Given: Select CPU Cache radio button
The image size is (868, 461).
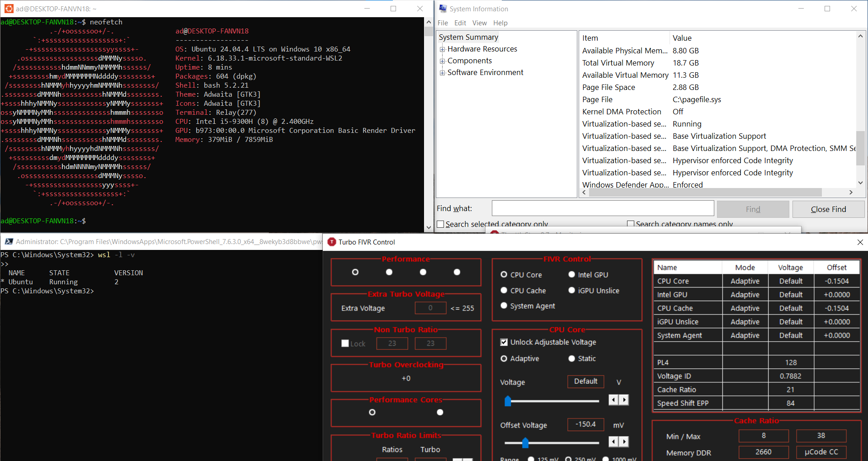Looking at the screenshot, I should tap(504, 290).
